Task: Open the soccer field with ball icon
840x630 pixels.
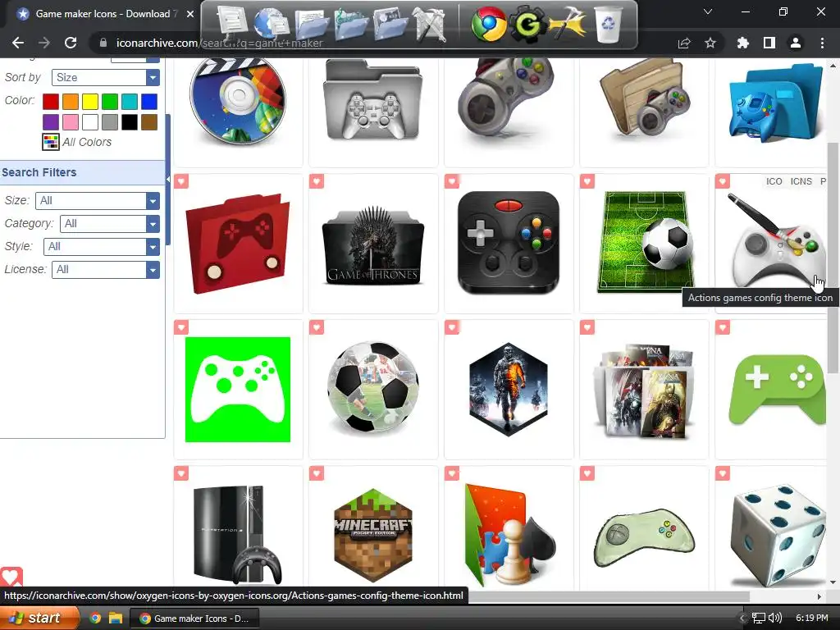Action: point(646,242)
